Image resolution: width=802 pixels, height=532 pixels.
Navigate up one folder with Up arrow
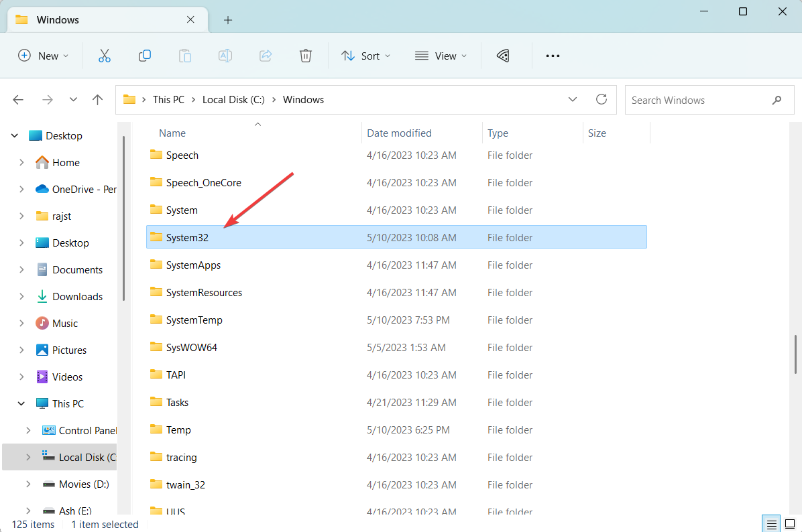pos(98,100)
